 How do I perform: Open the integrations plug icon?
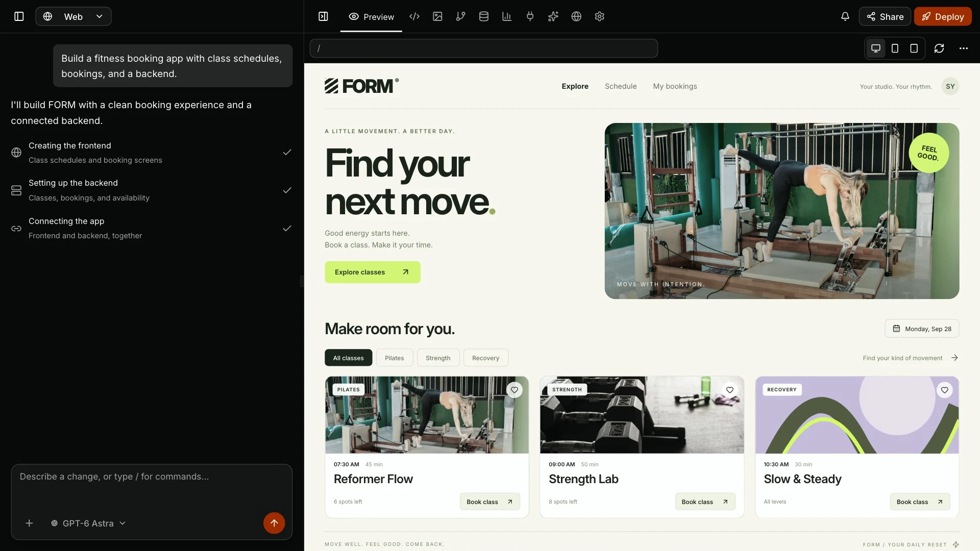coord(530,16)
